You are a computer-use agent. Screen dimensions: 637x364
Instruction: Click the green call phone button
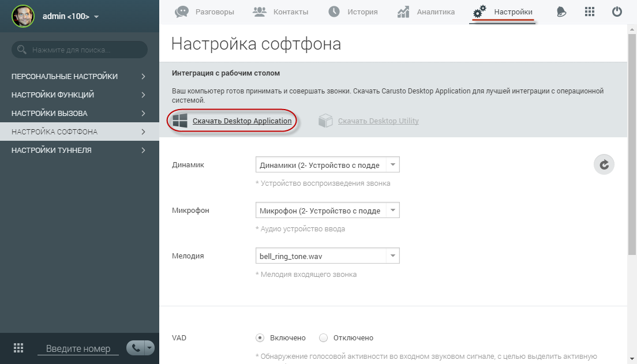click(136, 348)
